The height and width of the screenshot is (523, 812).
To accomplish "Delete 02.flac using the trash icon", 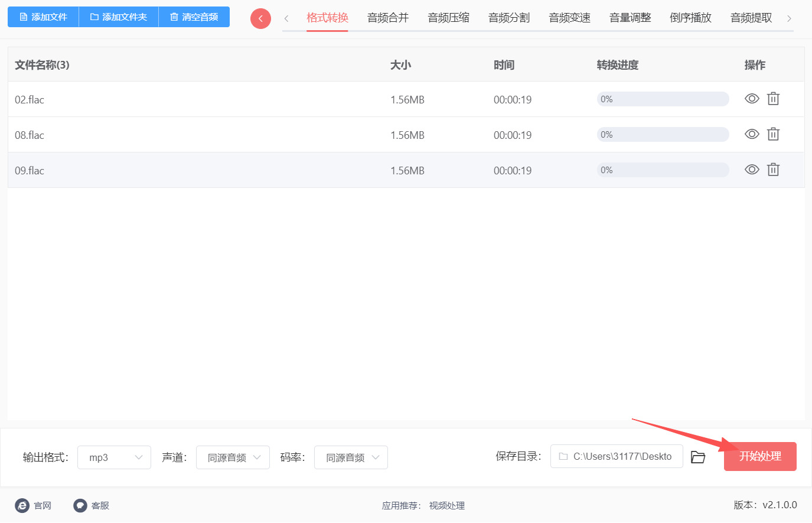I will tap(773, 99).
